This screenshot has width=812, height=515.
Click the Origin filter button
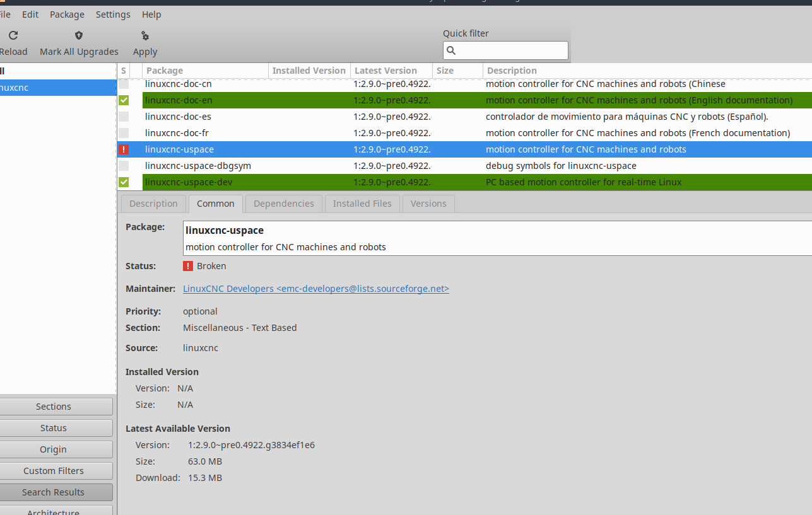click(54, 449)
